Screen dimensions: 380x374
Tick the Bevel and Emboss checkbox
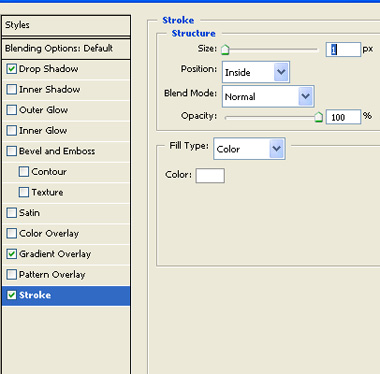pos(12,151)
